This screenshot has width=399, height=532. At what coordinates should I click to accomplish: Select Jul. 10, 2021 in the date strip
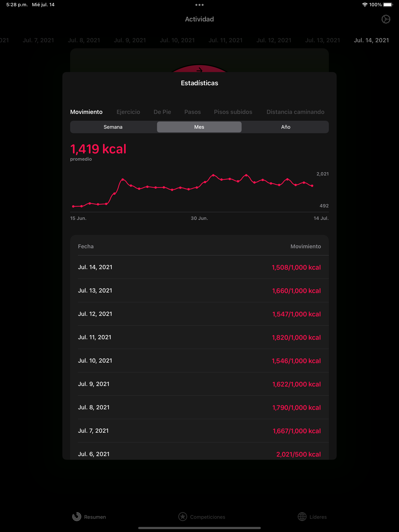177,40
